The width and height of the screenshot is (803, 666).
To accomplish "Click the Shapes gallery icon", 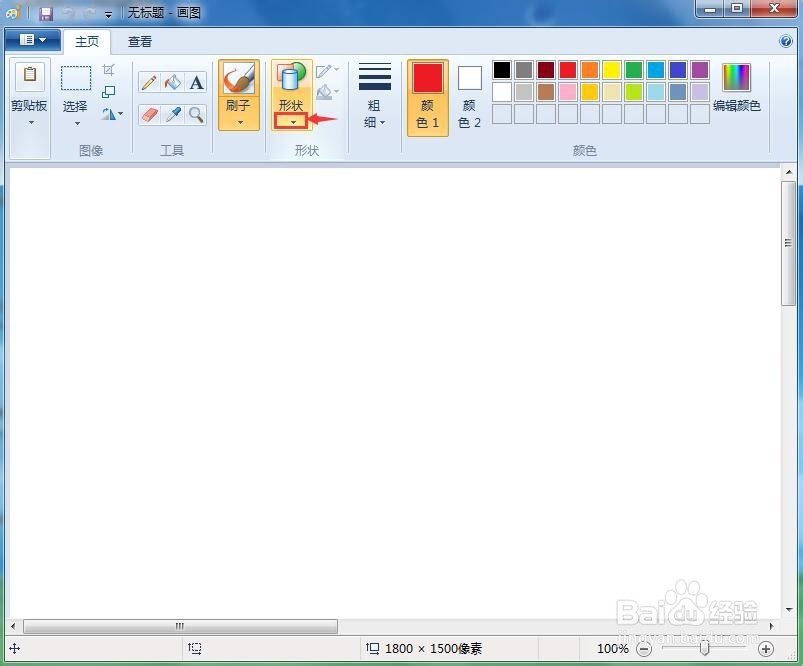I will click(291, 78).
